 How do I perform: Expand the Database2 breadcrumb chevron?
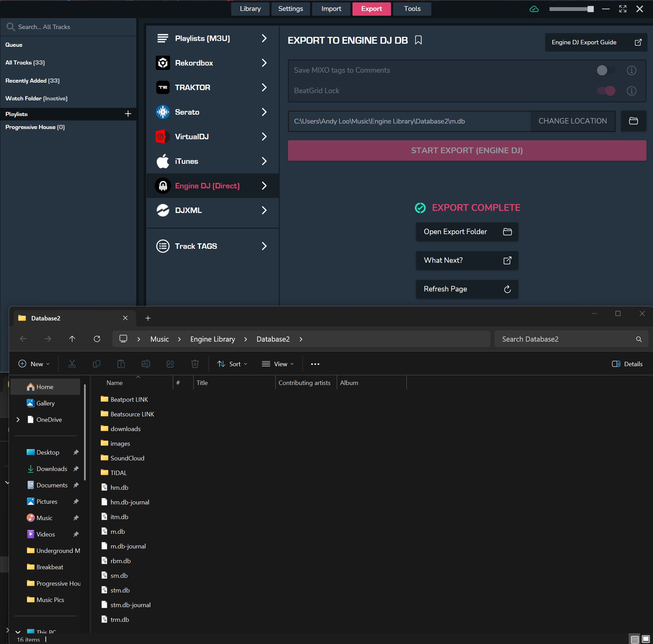pyautogui.click(x=301, y=339)
